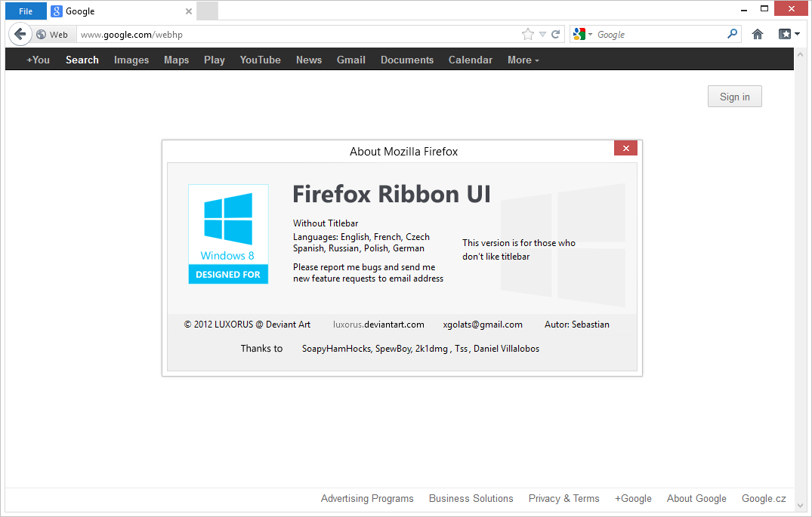This screenshot has width=812, height=517.
Task: Click the globe Web identity icon
Action: pos(42,35)
